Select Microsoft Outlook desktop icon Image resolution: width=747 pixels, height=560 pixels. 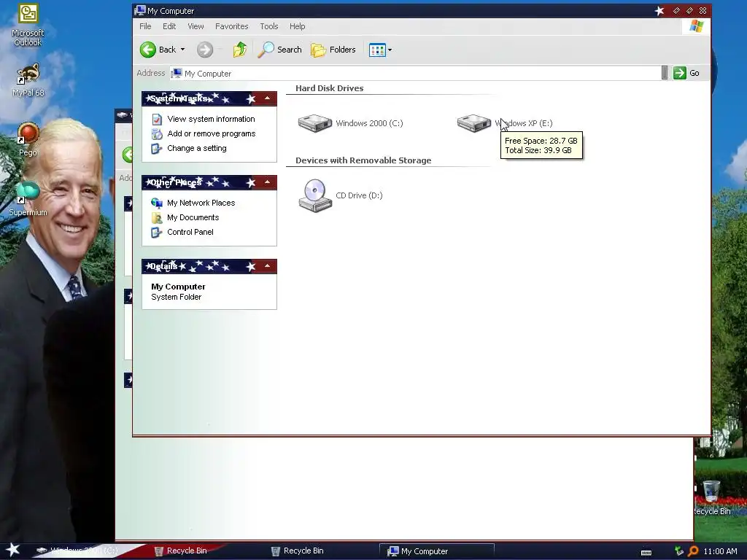[28, 26]
